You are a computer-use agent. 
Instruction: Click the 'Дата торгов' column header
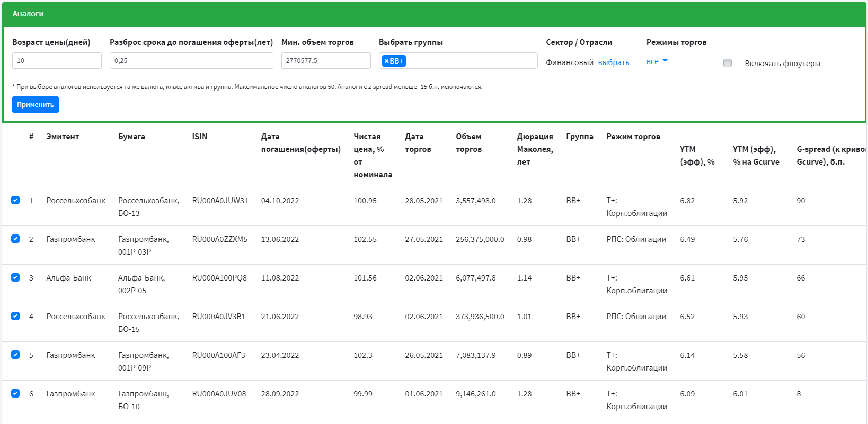coord(418,143)
